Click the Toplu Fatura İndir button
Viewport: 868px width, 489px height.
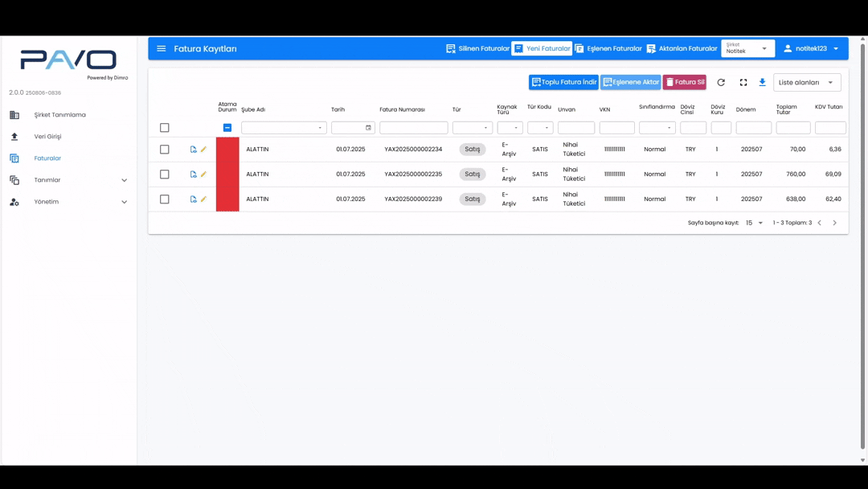point(563,83)
